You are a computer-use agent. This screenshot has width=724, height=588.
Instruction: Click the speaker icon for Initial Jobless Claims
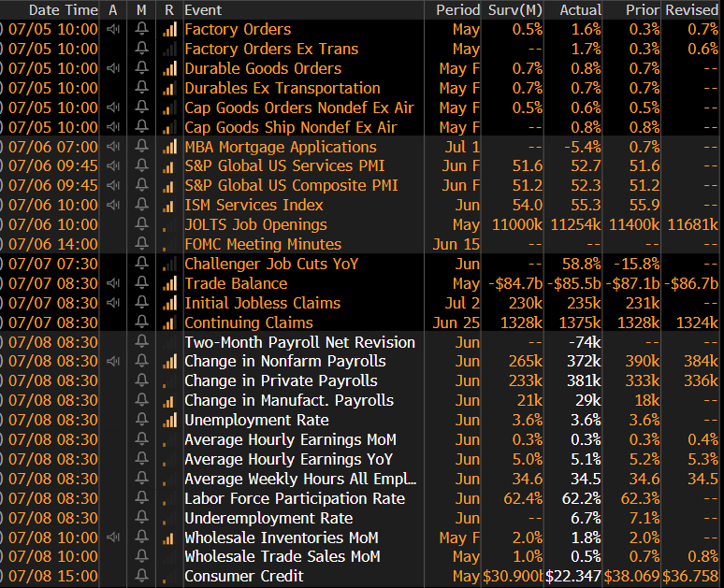pyautogui.click(x=113, y=303)
